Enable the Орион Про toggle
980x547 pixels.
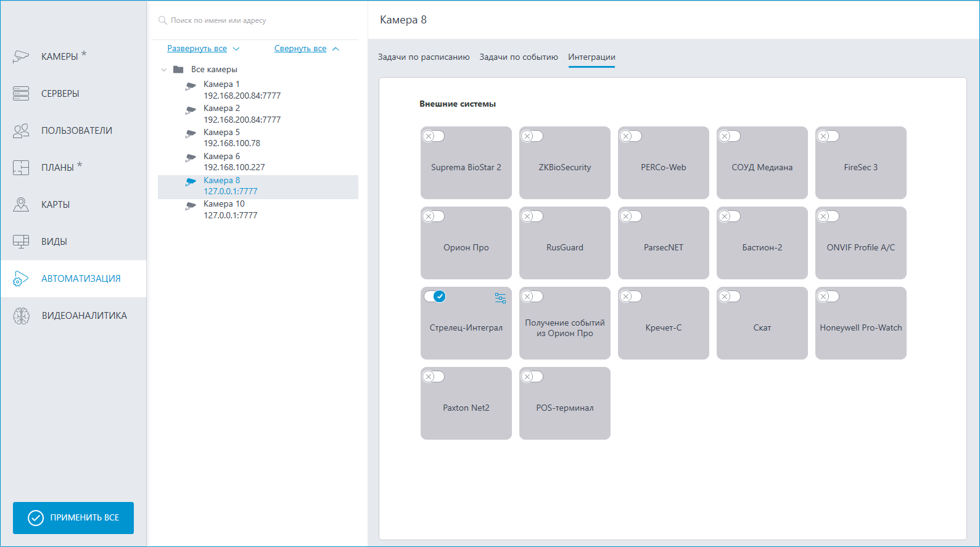433,216
